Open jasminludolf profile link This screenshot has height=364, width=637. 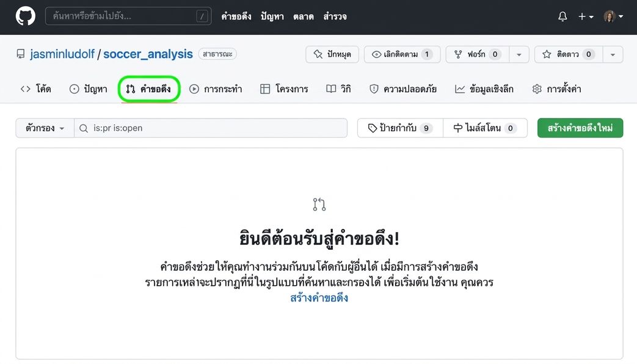tap(62, 54)
